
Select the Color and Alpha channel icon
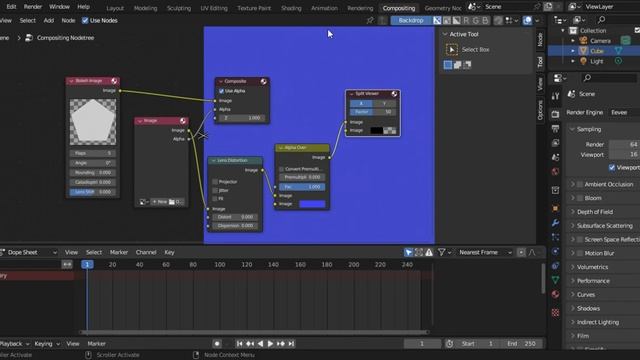pos(437,20)
